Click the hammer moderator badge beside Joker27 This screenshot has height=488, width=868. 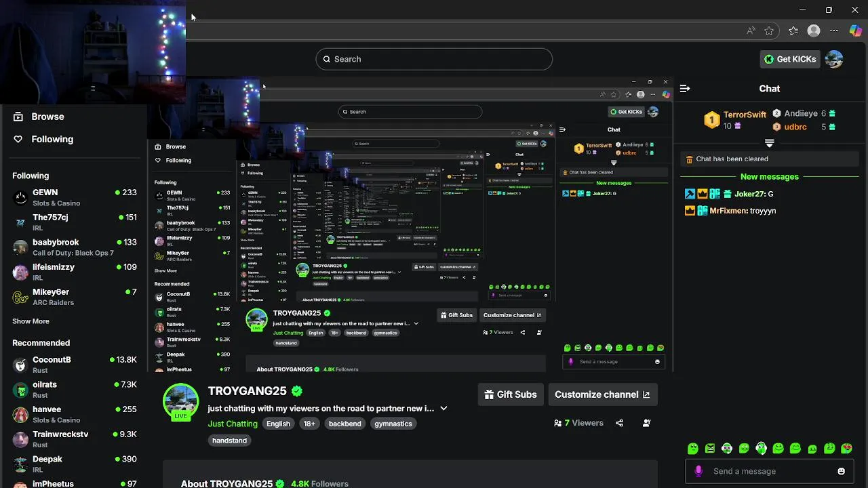(x=690, y=194)
